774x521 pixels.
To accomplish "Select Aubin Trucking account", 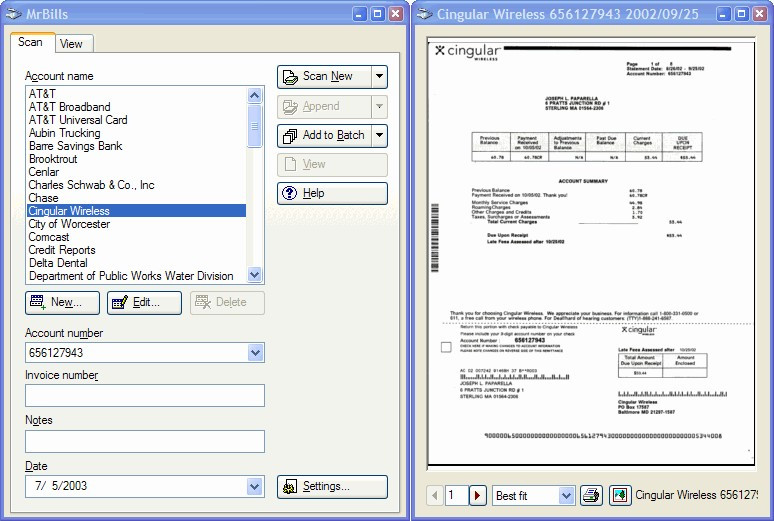I will coord(136,133).
